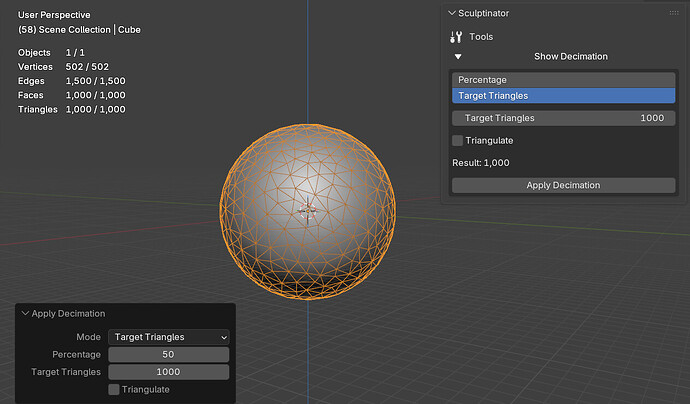Click the 'Result: 1,000' text
The image size is (690, 404).
tap(481, 163)
